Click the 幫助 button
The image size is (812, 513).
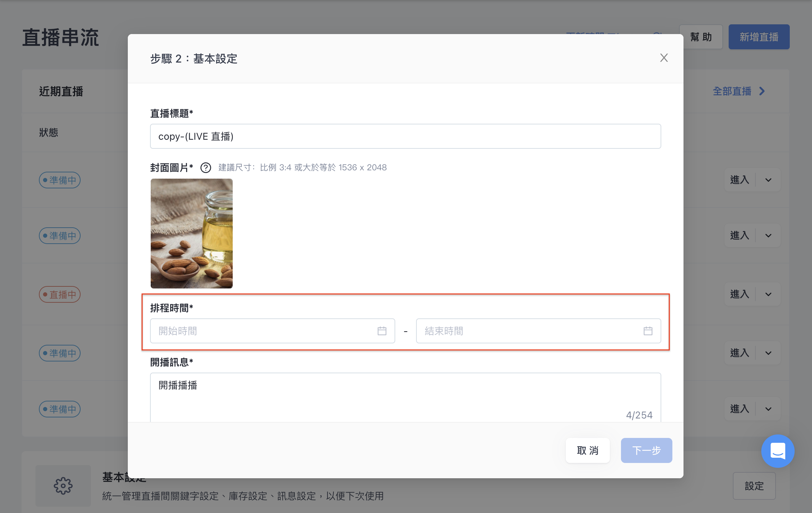(x=701, y=37)
